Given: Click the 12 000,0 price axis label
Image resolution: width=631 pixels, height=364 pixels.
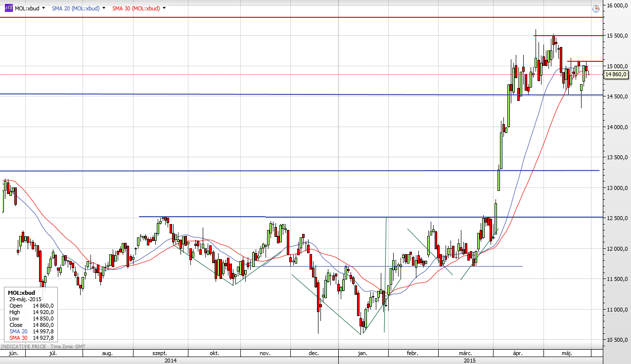Looking at the screenshot, I should [618, 249].
